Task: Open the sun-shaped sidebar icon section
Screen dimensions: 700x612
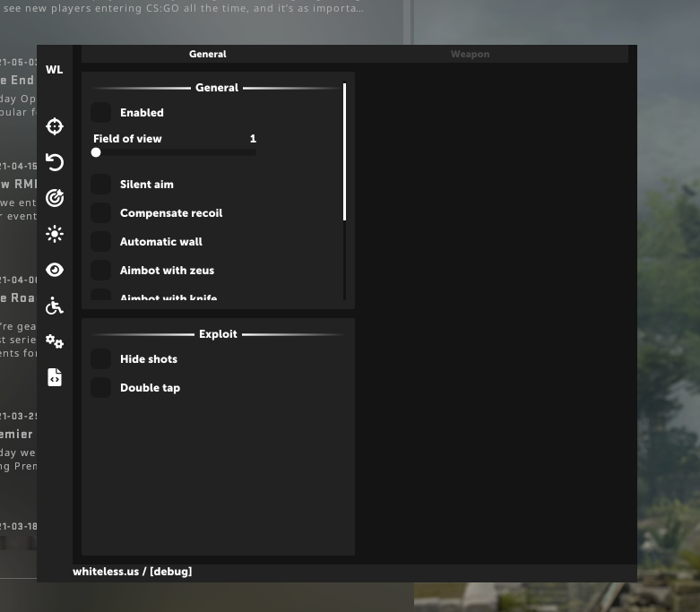Action: [55, 234]
